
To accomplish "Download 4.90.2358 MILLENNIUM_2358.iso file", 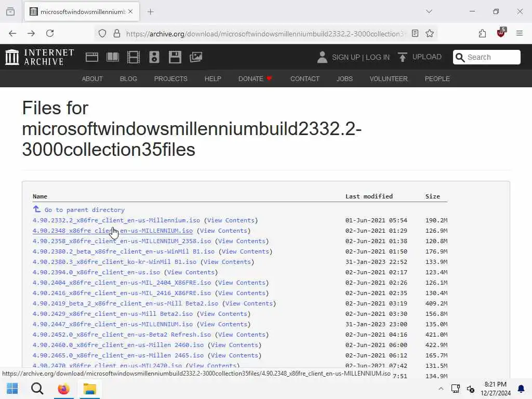I will [122, 241].
